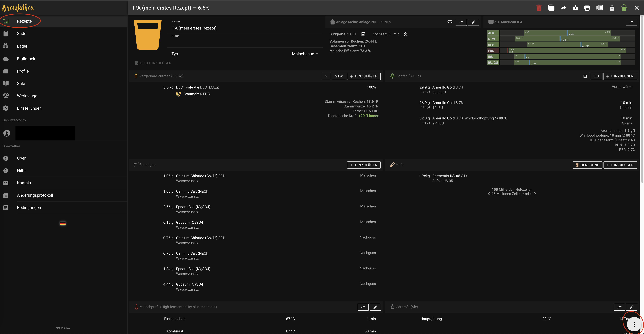Click BERECHNE button in Hefe section
The width and height of the screenshot is (644, 334).
(587, 165)
